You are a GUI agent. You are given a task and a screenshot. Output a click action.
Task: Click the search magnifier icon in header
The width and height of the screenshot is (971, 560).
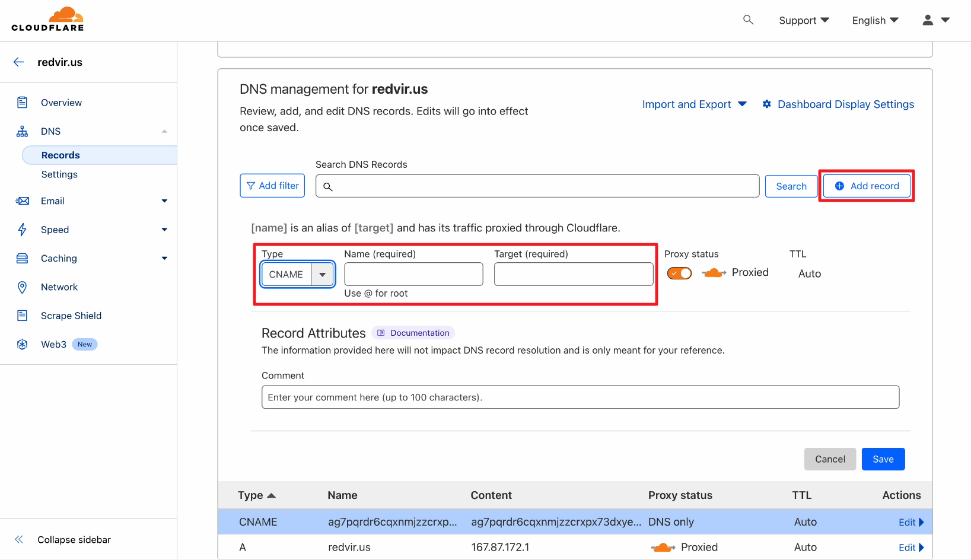[748, 20]
